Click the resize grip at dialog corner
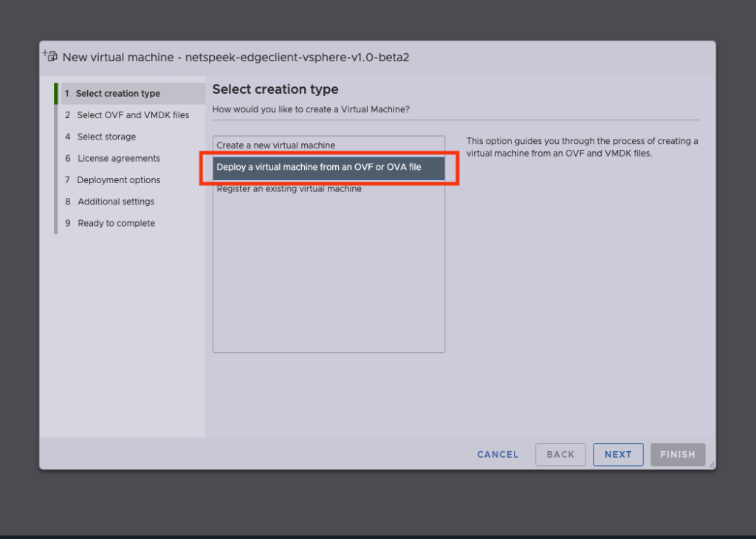The image size is (756, 539). point(711,465)
